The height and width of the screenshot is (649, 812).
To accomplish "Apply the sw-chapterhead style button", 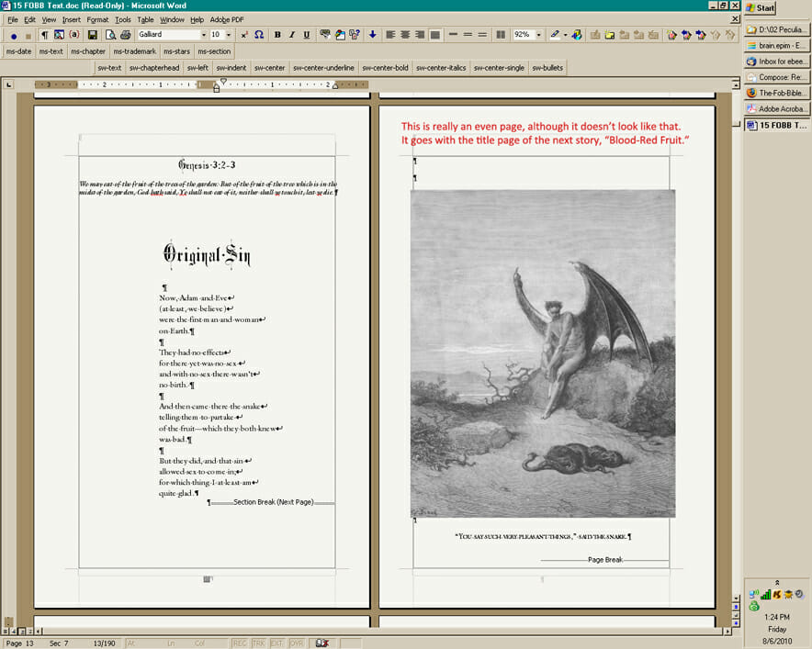I will pyautogui.click(x=154, y=68).
